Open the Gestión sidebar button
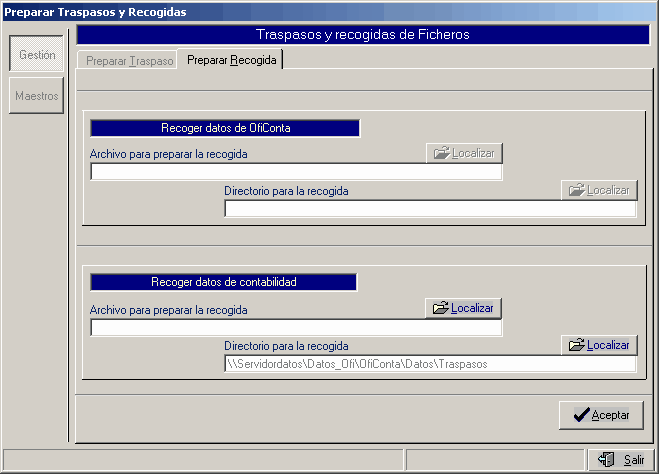The width and height of the screenshot is (659, 474). (37, 53)
